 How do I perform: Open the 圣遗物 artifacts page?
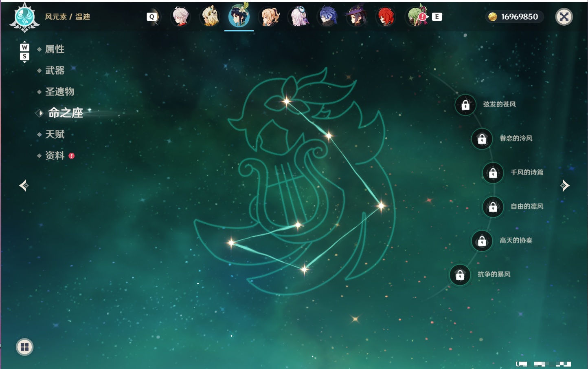pos(59,92)
